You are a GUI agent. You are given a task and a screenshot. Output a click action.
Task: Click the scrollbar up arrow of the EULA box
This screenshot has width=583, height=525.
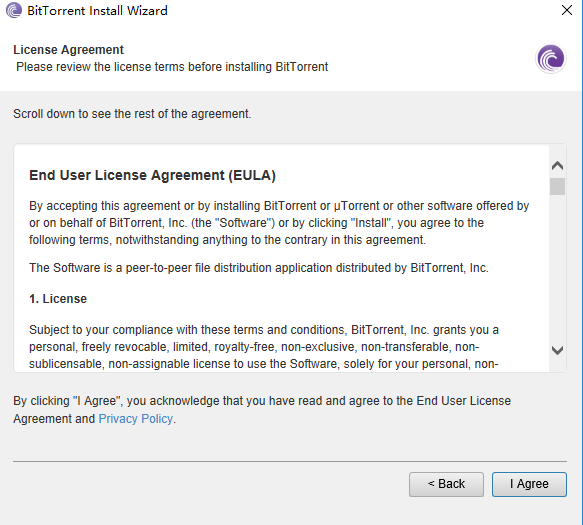(557, 166)
